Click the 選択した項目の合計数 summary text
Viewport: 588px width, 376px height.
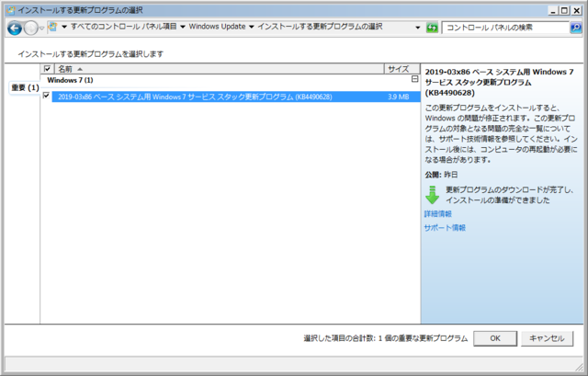(x=386, y=338)
